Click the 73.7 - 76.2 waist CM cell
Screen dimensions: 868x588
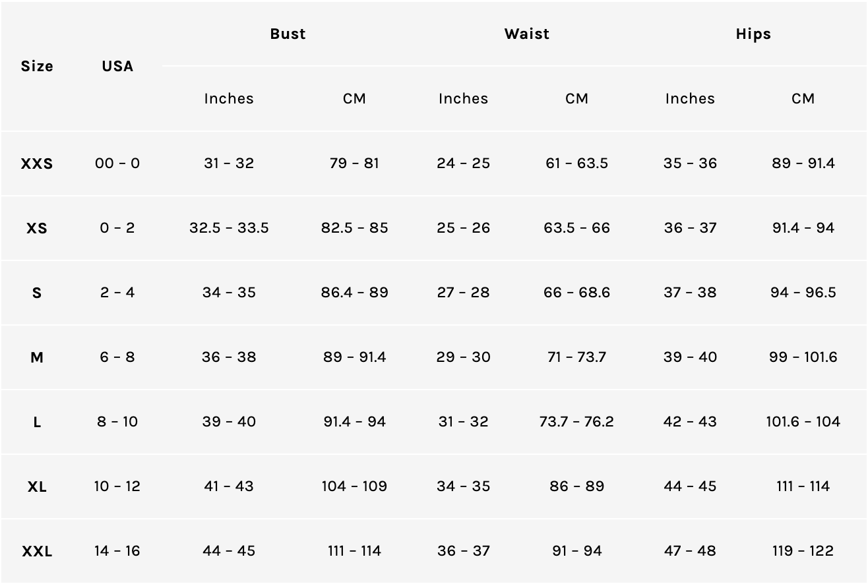(x=576, y=422)
